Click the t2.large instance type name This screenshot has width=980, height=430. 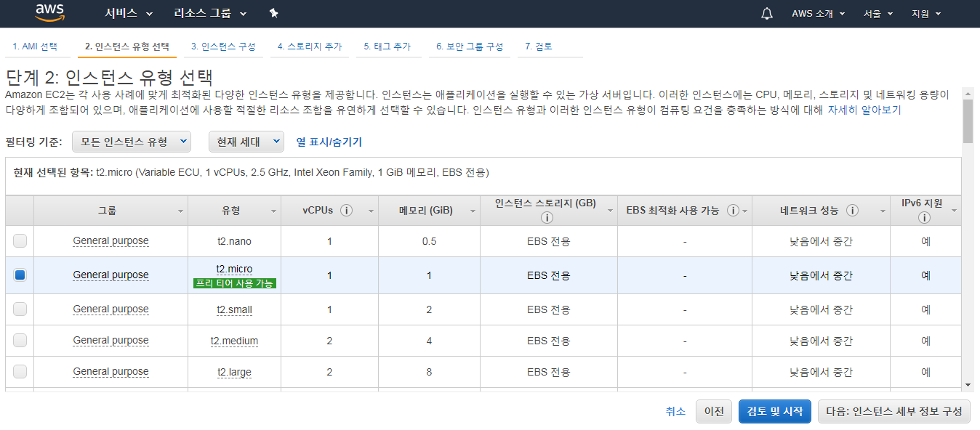click(x=234, y=372)
